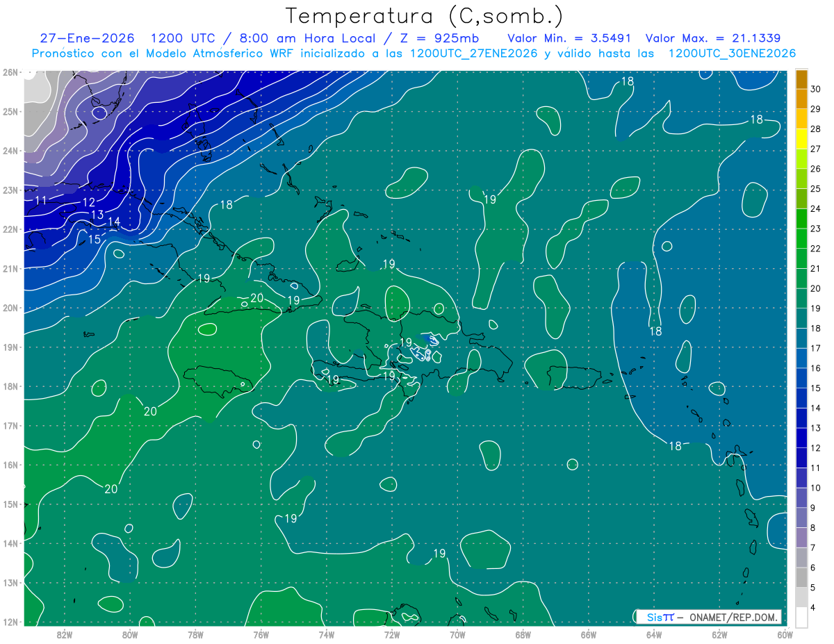Click the "1200UTC_30ENE2026" valid-until time text
This screenshot has width=834, height=644.
click(x=731, y=53)
